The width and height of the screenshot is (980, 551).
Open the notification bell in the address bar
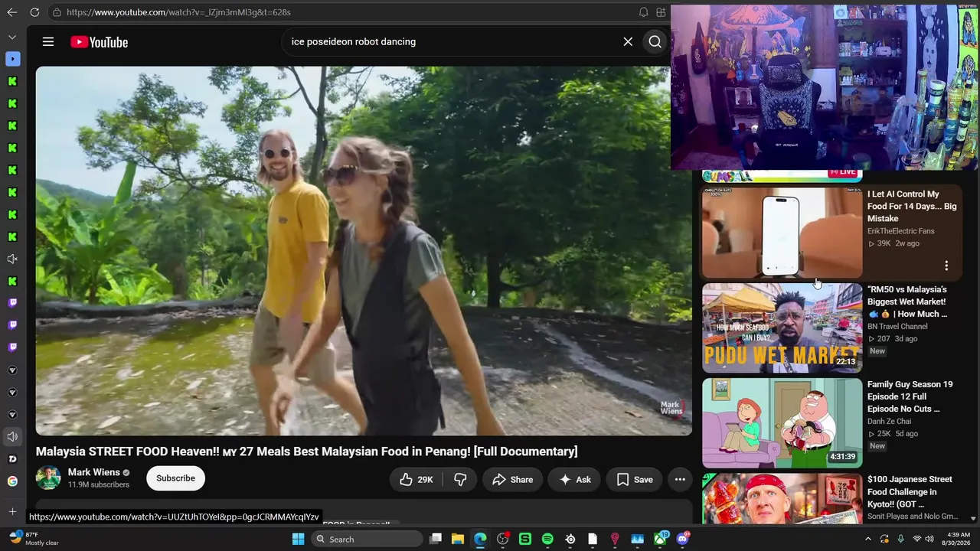[643, 12]
